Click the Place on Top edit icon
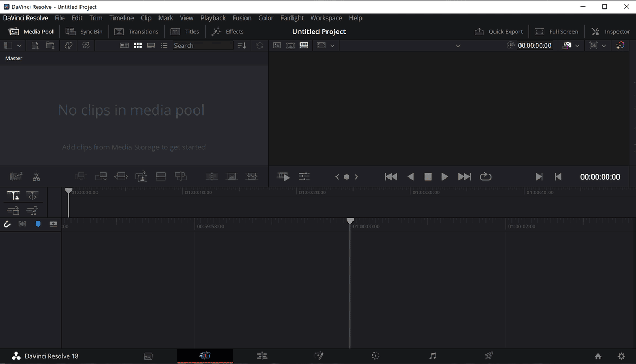 pyautogui.click(x=161, y=177)
